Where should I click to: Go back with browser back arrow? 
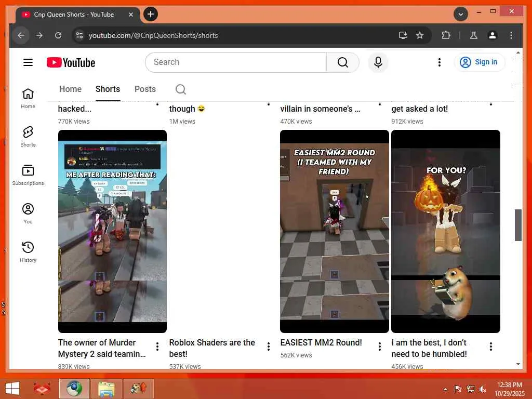21,35
